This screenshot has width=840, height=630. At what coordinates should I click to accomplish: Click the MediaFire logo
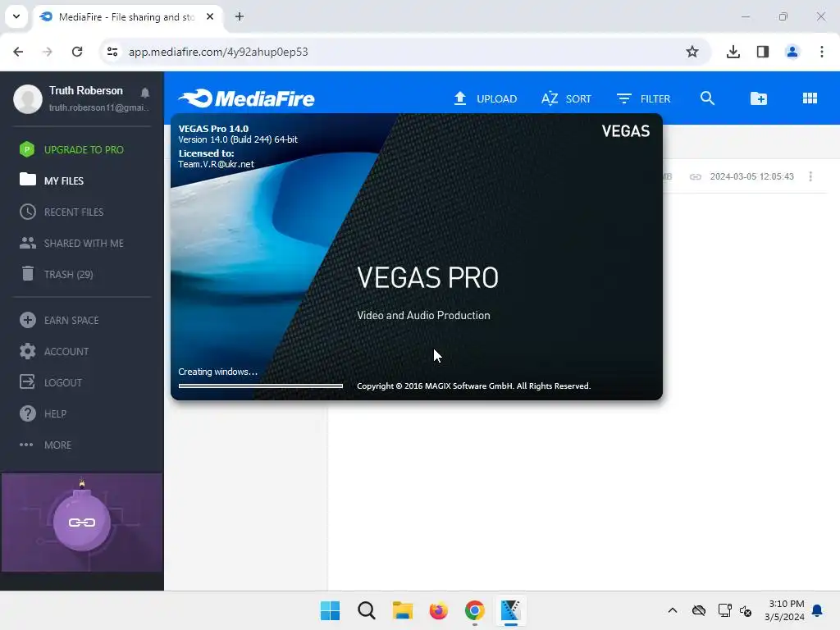(246, 98)
